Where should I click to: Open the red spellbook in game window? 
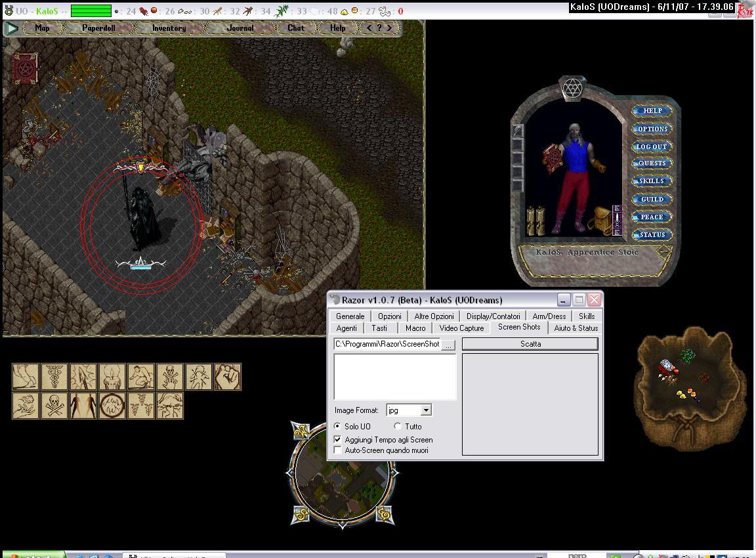(24, 68)
